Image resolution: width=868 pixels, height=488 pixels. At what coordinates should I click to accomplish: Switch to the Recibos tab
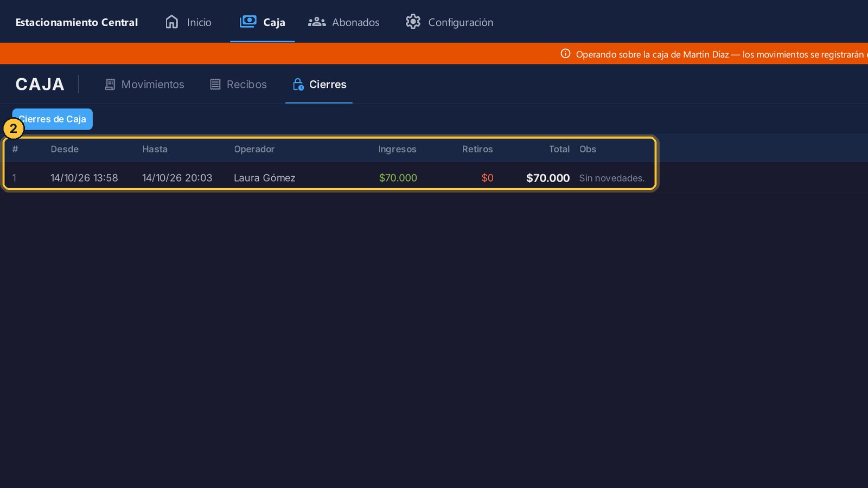click(x=246, y=85)
